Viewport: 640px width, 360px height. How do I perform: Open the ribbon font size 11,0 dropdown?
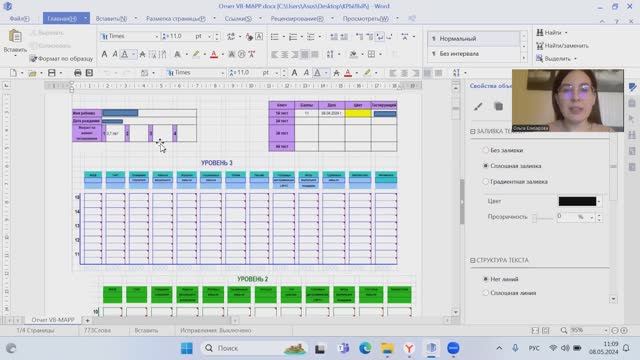click(x=209, y=36)
